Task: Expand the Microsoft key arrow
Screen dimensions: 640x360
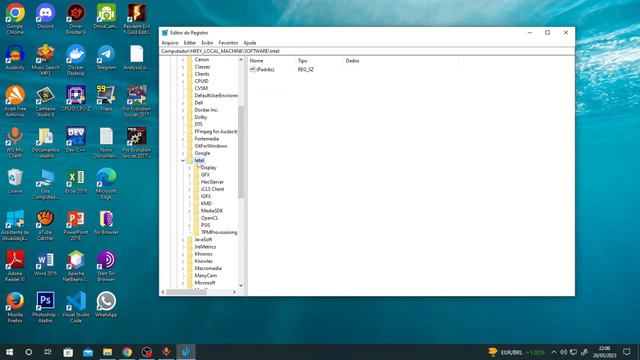Action: [x=183, y=283]
